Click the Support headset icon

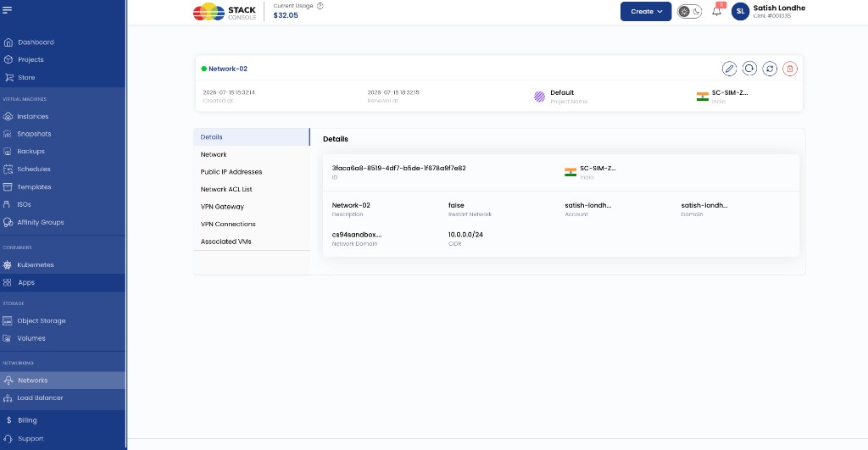click(x=8, y=438)
